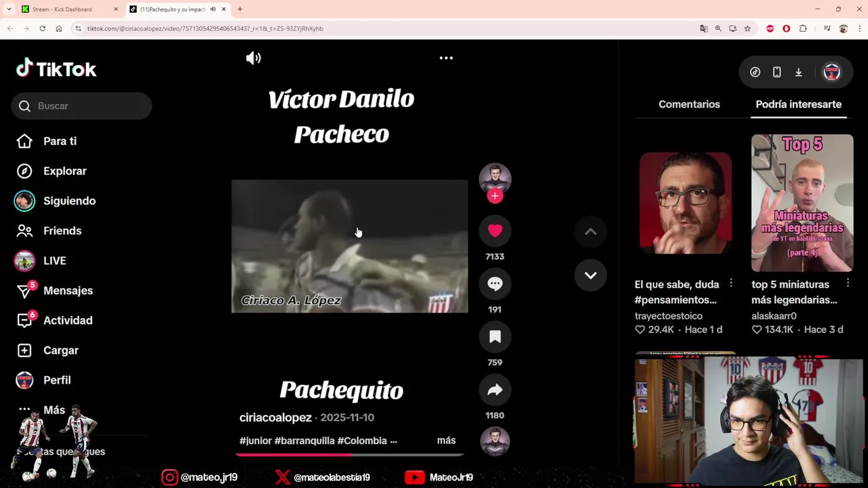Open Chrome three-dot menu
Viewport: 868px width, 488px height.
coord(859,28)
